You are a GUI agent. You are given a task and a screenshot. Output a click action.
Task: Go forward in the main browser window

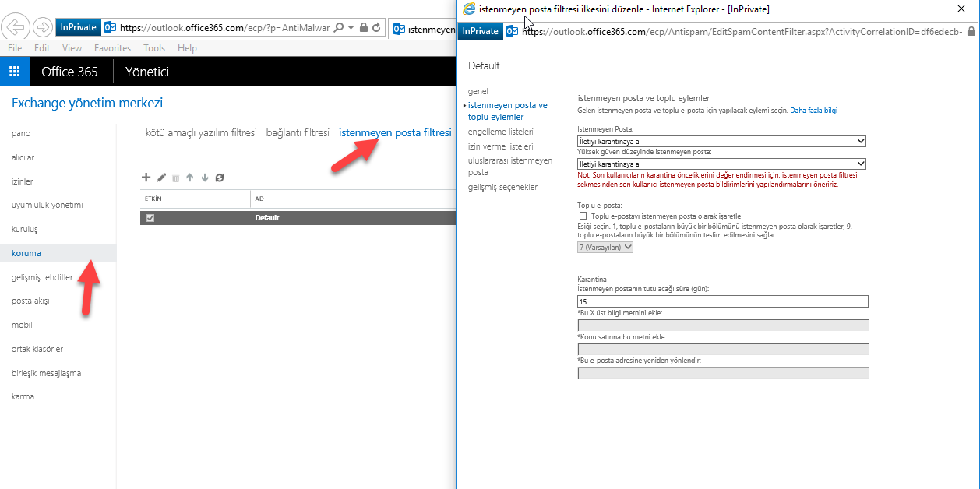43,27
